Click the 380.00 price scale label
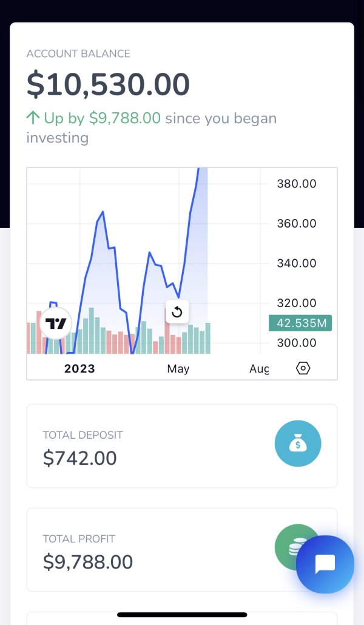 coord(296,183)
